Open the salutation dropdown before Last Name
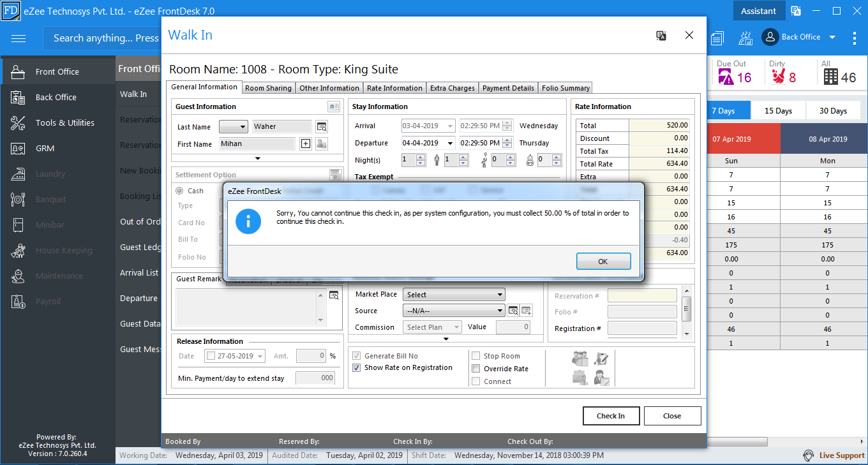This screenshot has width=868, height=465. coord(234,127)
